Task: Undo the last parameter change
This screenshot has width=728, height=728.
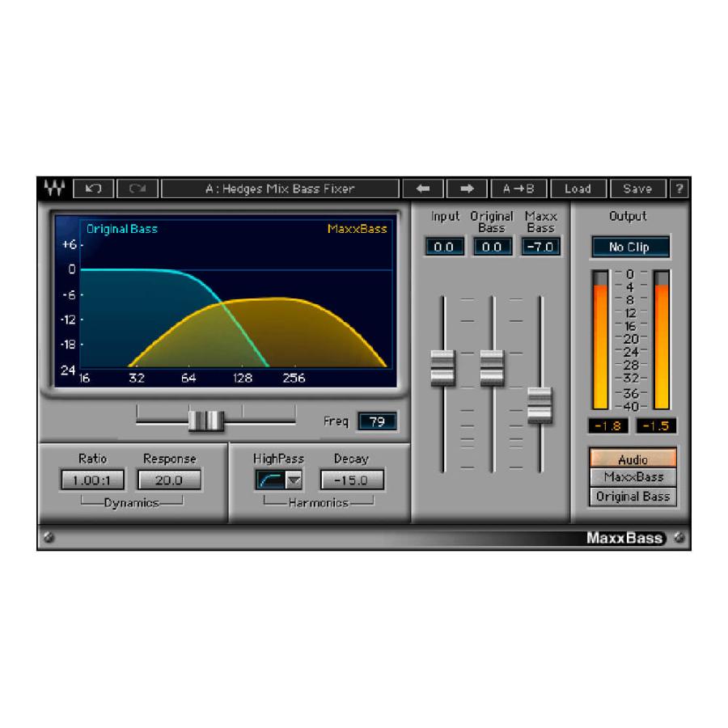Action: 94,188
